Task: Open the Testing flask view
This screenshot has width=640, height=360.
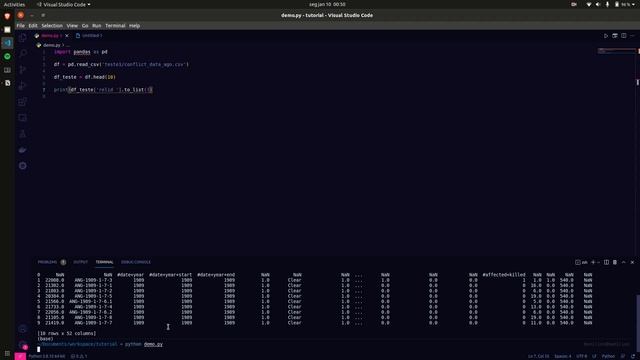Action: pos(23,134)
